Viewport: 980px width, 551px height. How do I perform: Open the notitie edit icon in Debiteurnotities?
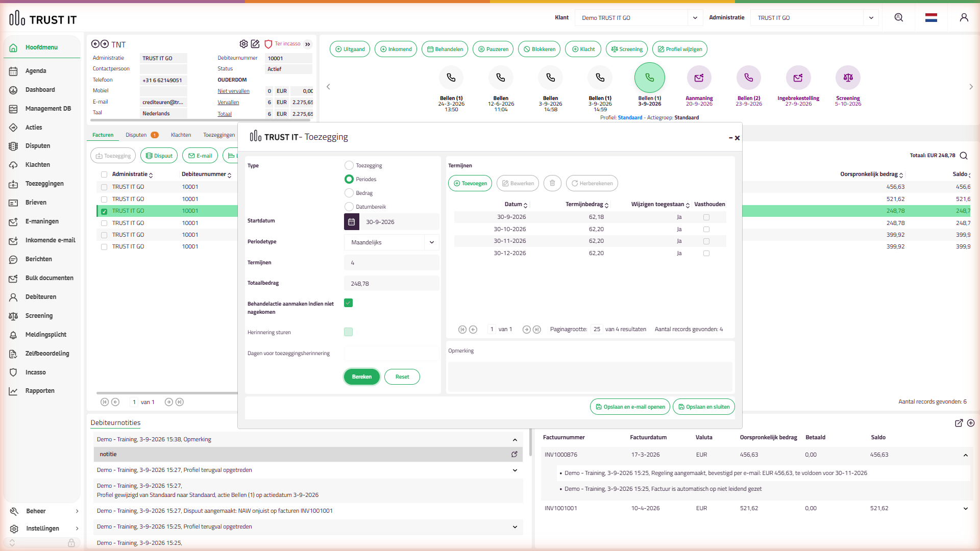click(514, 454)
